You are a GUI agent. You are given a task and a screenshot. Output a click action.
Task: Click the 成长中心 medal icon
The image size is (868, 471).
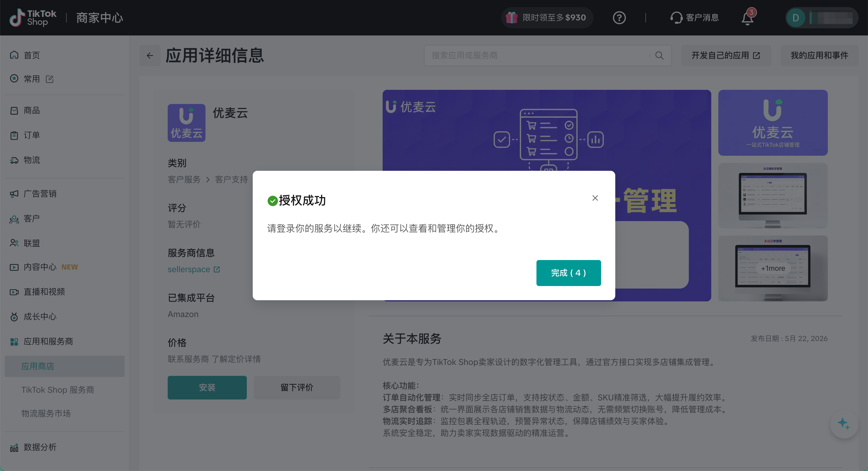[14, 316]
